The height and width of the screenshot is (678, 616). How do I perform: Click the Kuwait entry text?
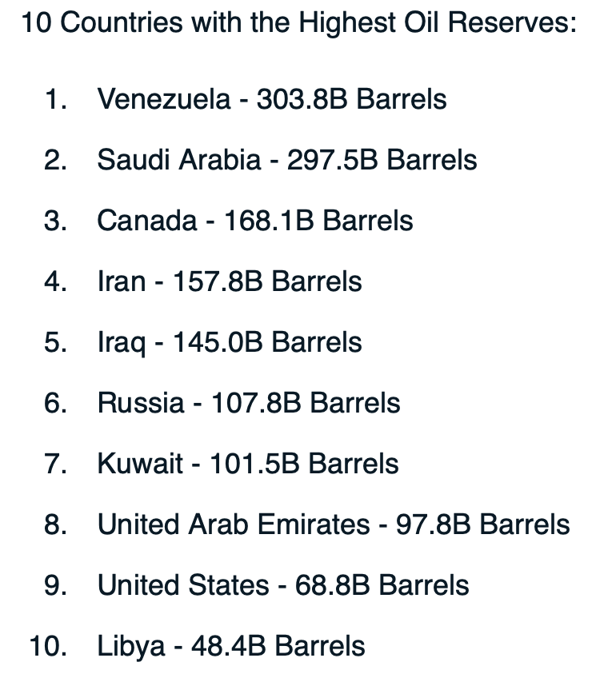pyautogui.click(x=248, y=464)
